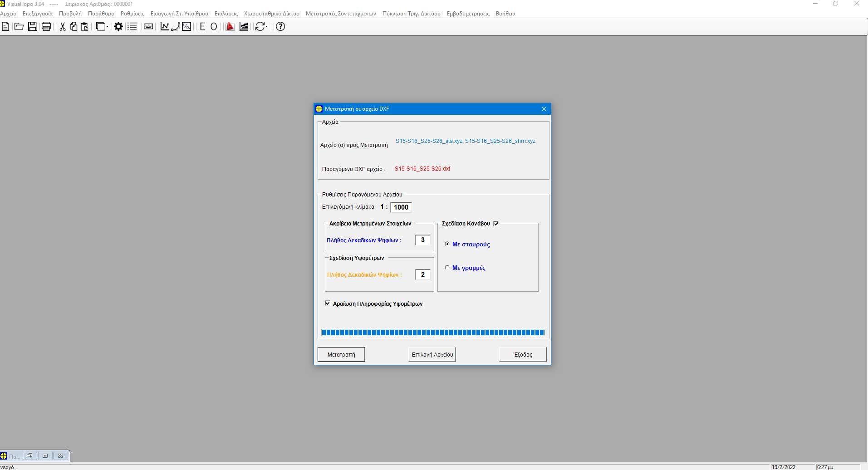Click the scattered points plot toolbar icon

[x=186, y=27]
